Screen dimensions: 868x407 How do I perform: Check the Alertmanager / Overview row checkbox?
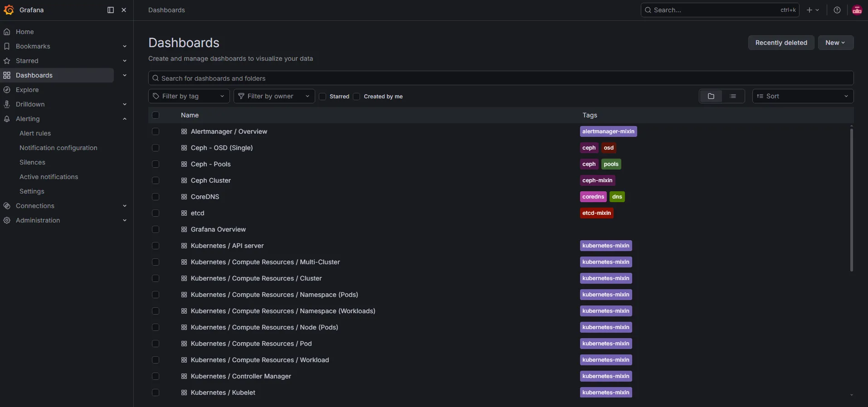(156, 131)
